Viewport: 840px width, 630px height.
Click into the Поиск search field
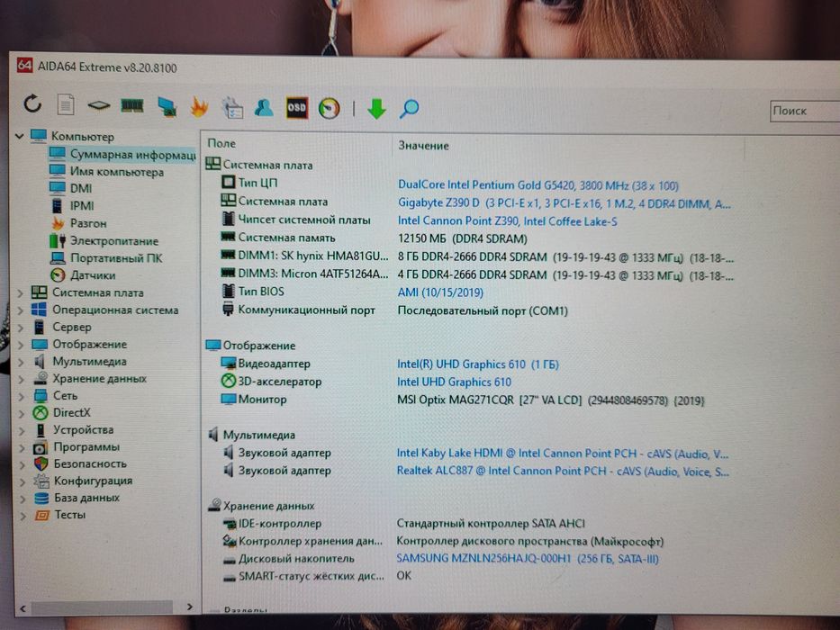pyautogui.click(x=805, y=111)
